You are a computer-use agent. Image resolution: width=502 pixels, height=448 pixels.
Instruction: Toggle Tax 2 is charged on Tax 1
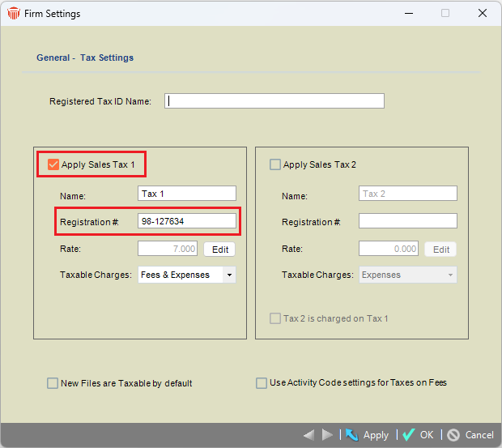pos(275,318)
